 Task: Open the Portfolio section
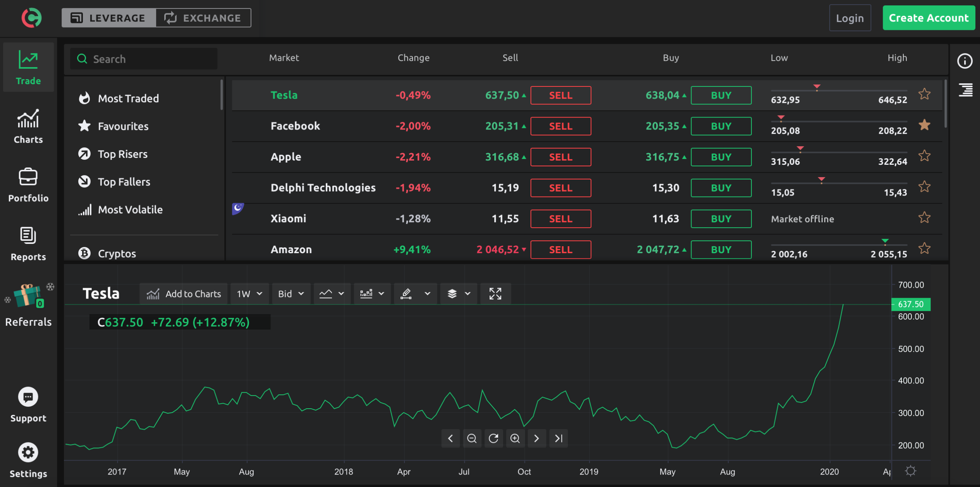pos(28,185)
